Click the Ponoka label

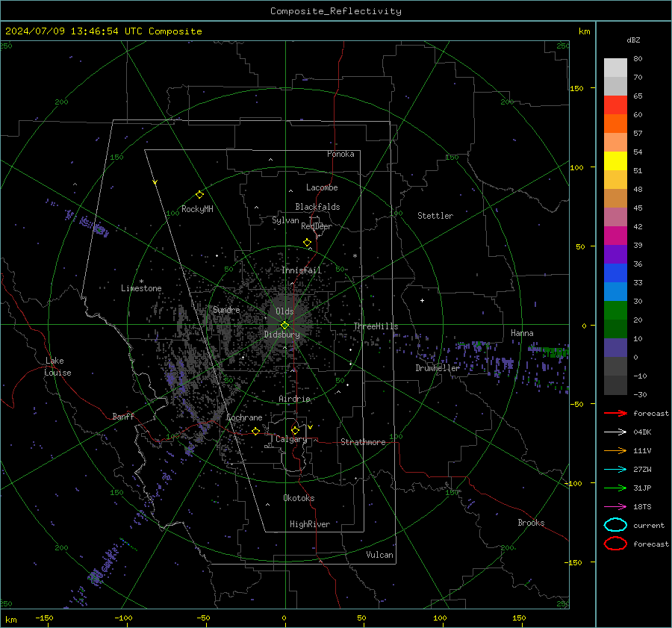tap(340, 154)
